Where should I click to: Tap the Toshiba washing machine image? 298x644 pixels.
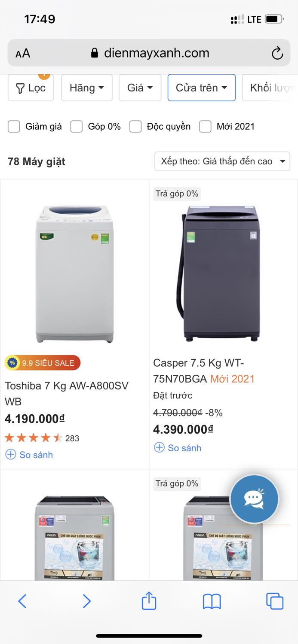tap(75, 274)
